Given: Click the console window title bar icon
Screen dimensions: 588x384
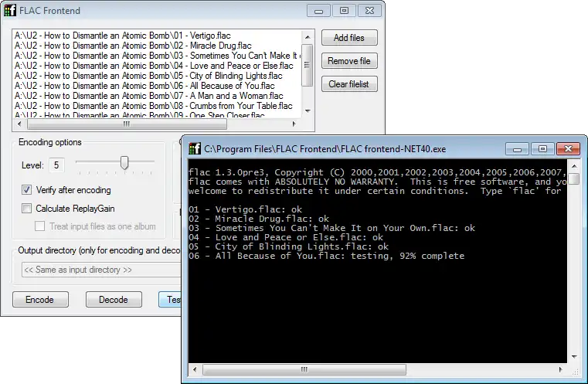Looking at the screenshot, I should pyautogui.click(x=195, y=149).
